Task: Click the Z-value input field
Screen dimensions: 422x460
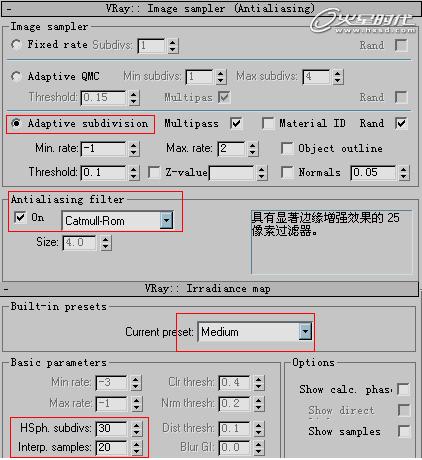Action: pyautogui.click(x=231, y=173)
